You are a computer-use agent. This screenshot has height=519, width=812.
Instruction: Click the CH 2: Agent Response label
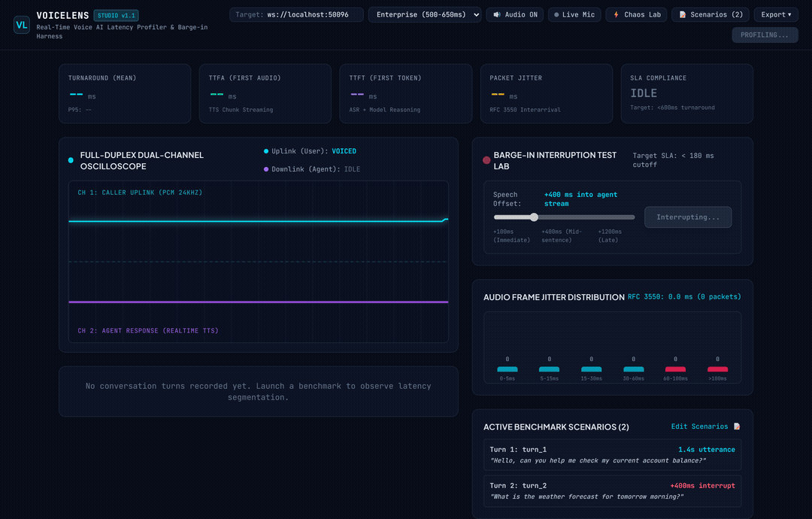coord(148,330)
